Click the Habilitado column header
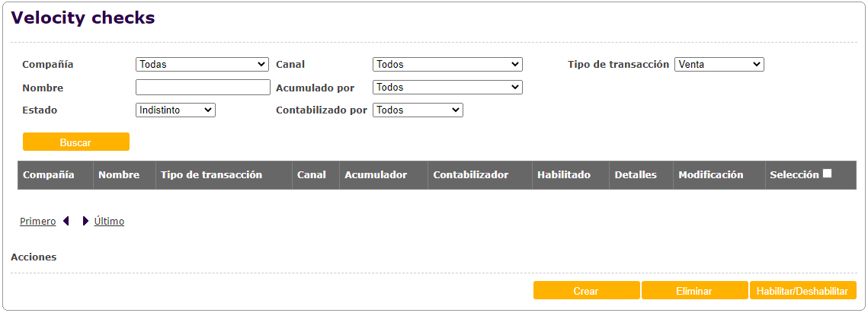Screen dimensions: 868x313 [x=563, y=175]
